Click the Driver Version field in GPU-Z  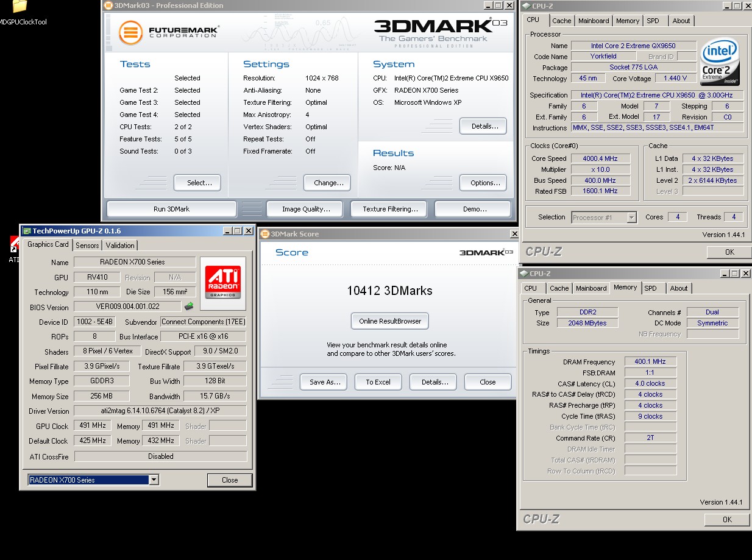pyautogui.click(x=160, y=411)
